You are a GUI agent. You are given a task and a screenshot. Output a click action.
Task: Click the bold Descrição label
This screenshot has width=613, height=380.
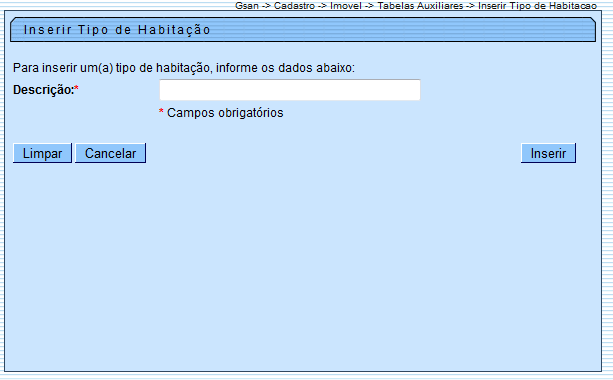point(43,90)
